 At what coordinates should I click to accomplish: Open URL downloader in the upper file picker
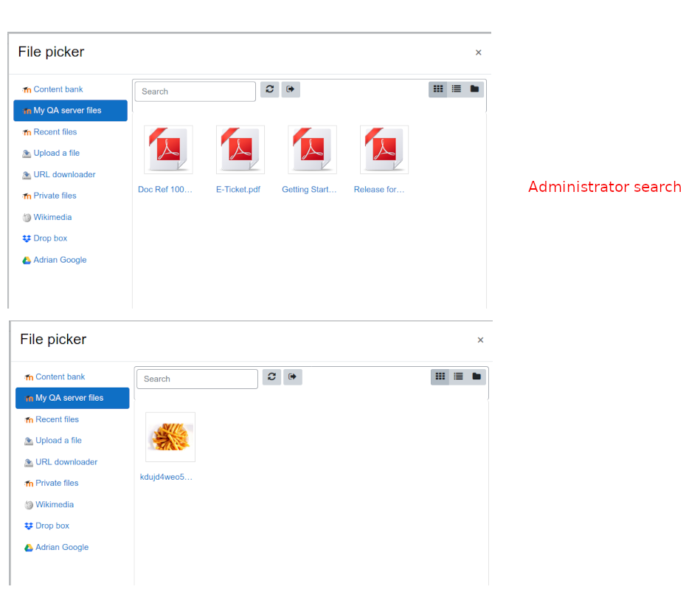coord(59,174)
